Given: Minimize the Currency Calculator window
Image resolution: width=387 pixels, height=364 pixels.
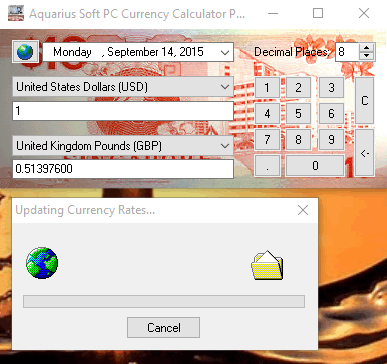Looking at the screenshot, I should [273, 13].
